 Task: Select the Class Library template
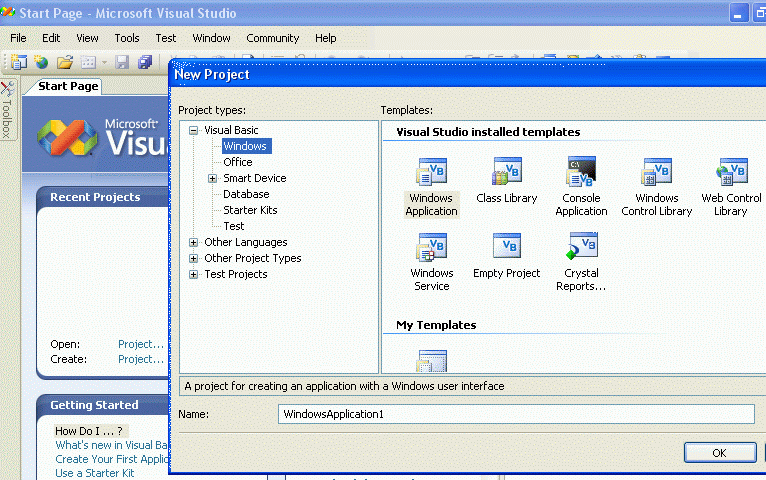click(507, 181)
